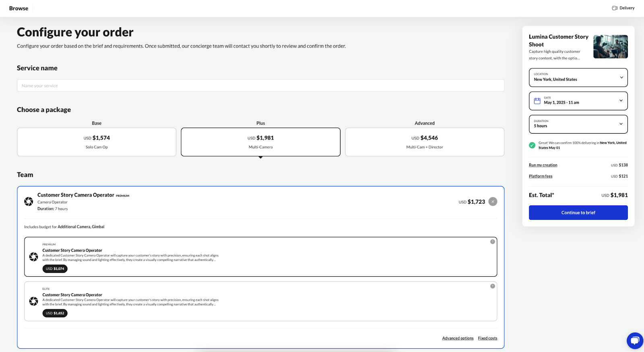Click Browse in the top navigation

pos(19,8)
